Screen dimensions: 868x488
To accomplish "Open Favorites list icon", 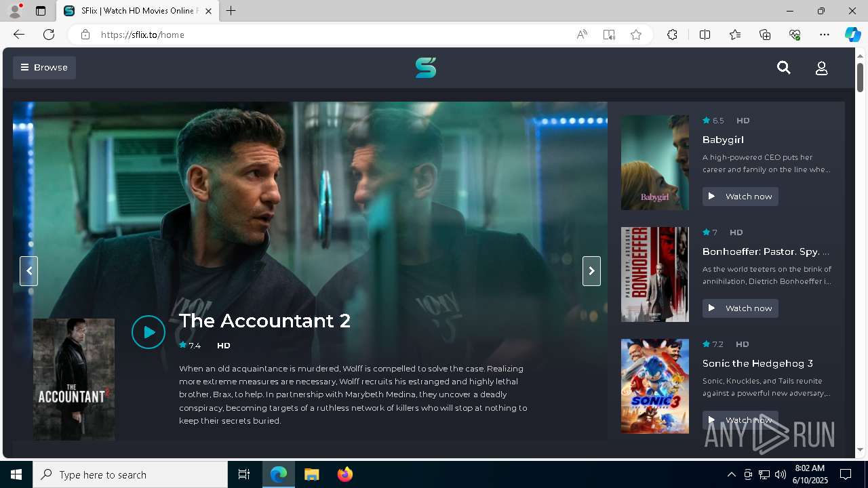I will pos(735,35).
